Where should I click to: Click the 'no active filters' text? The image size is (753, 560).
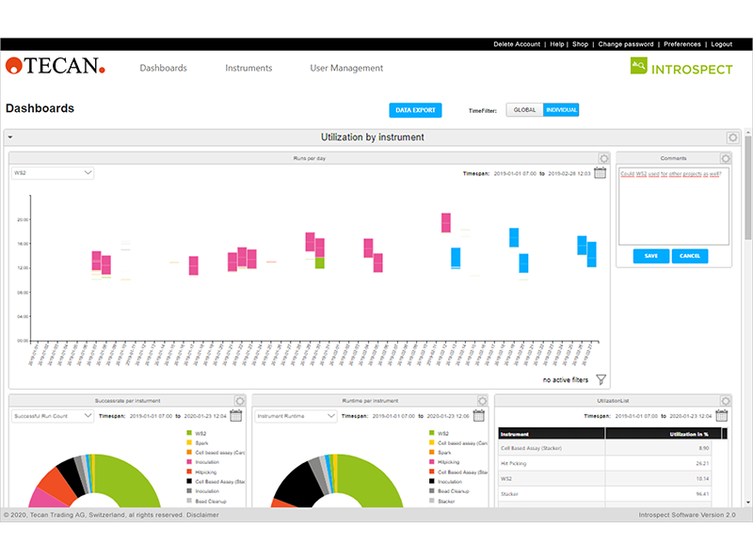[x=566, y=380]
